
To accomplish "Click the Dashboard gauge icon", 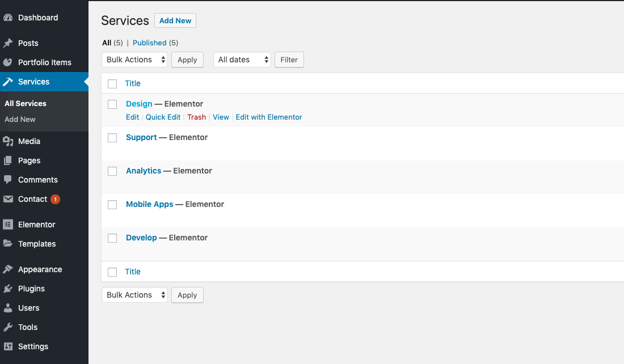I will click(8, 18).
